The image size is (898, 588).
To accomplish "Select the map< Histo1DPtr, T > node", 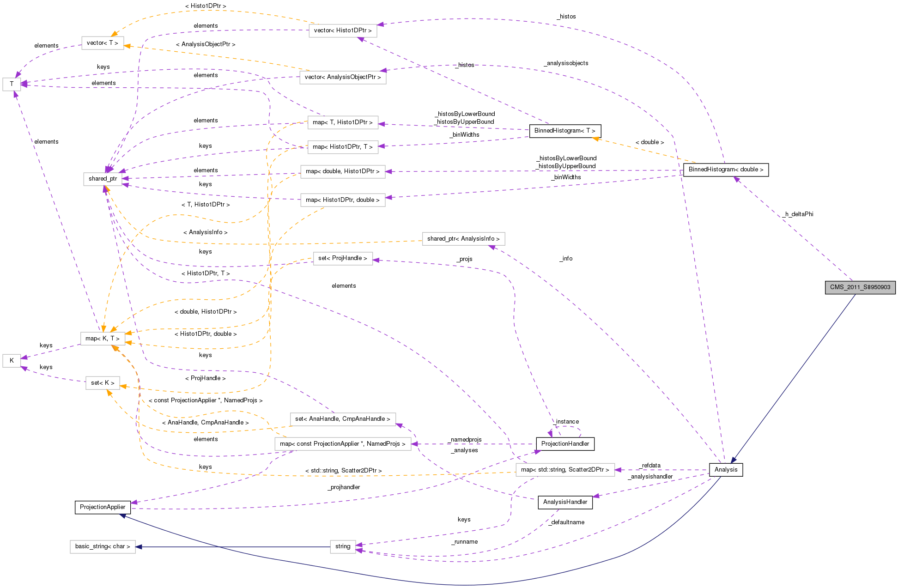I will coord(343,147).
